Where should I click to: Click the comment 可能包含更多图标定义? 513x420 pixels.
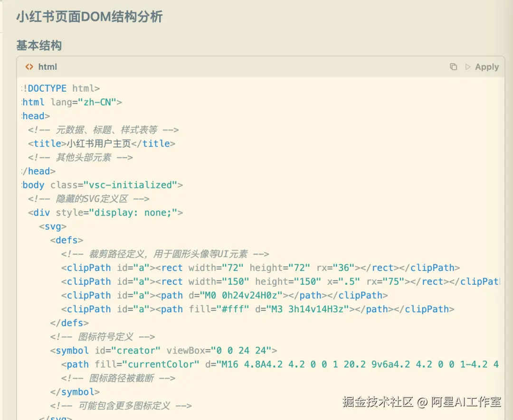[x=121, y=406]
